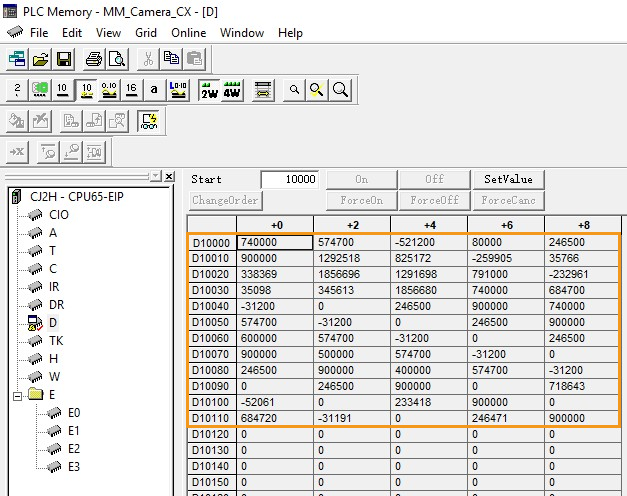Select the D10000 cell with value 740000
Screen dimensions: 627x496
coord(274,242)
